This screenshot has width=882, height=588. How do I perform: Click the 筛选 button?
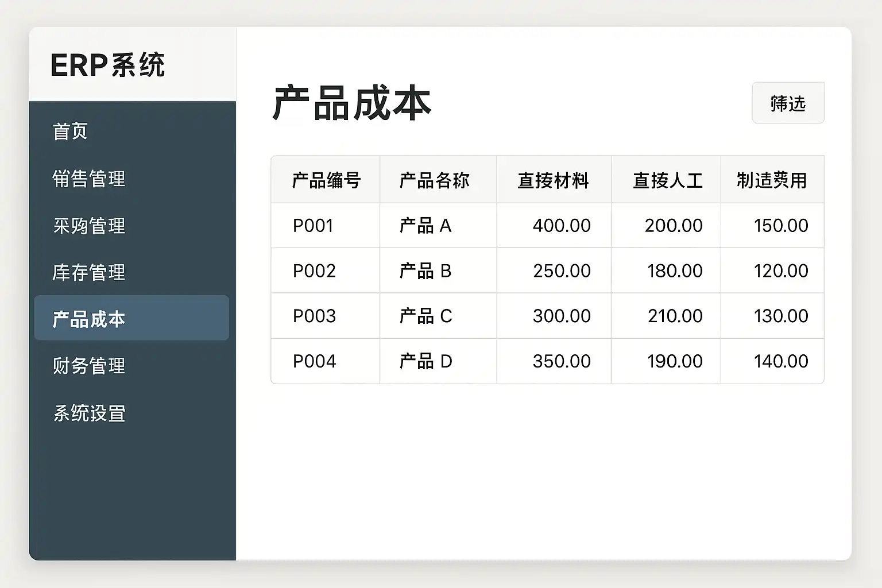coord(787,103)
